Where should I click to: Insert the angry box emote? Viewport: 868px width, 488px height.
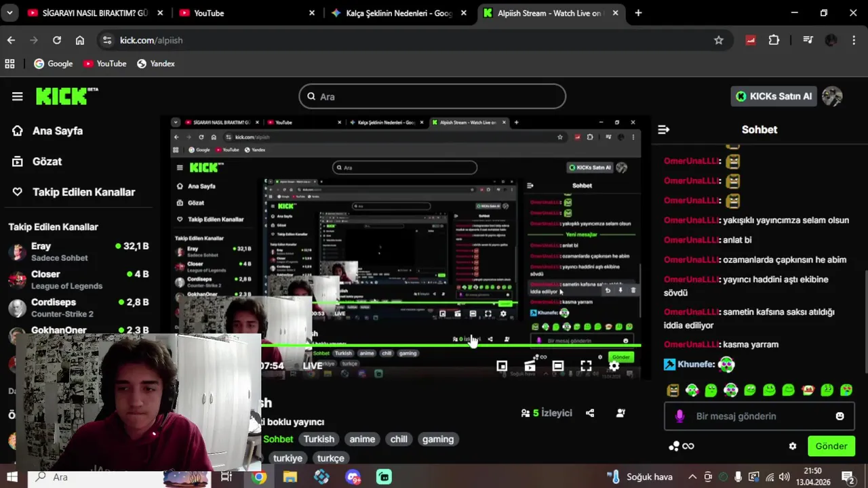tap(673, 390)
